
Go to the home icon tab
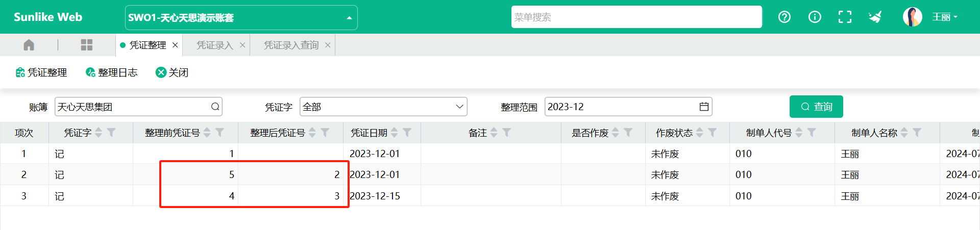click(29, 45)
